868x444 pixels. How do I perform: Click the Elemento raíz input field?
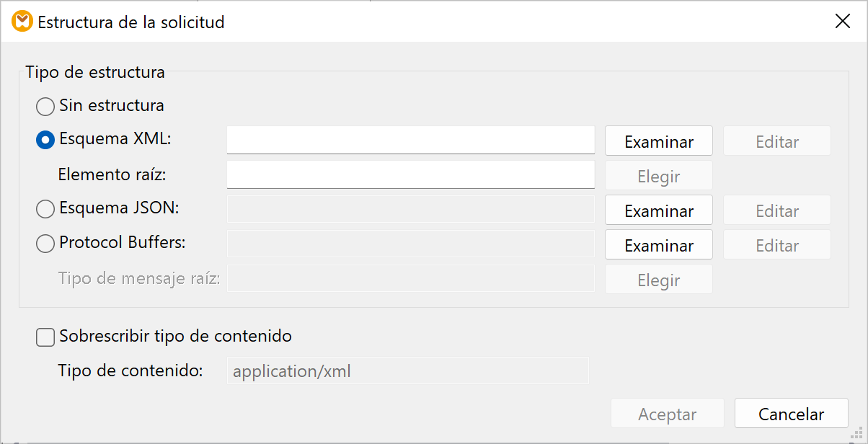point(410,174)
